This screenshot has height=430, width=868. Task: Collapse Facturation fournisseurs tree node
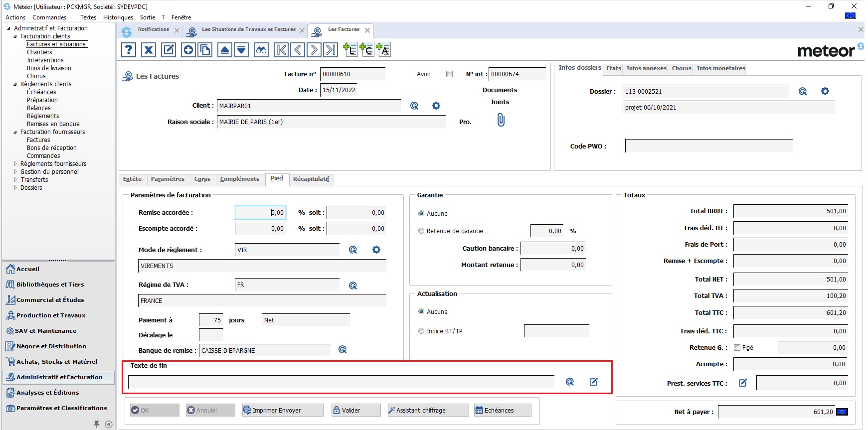point(15,132)
